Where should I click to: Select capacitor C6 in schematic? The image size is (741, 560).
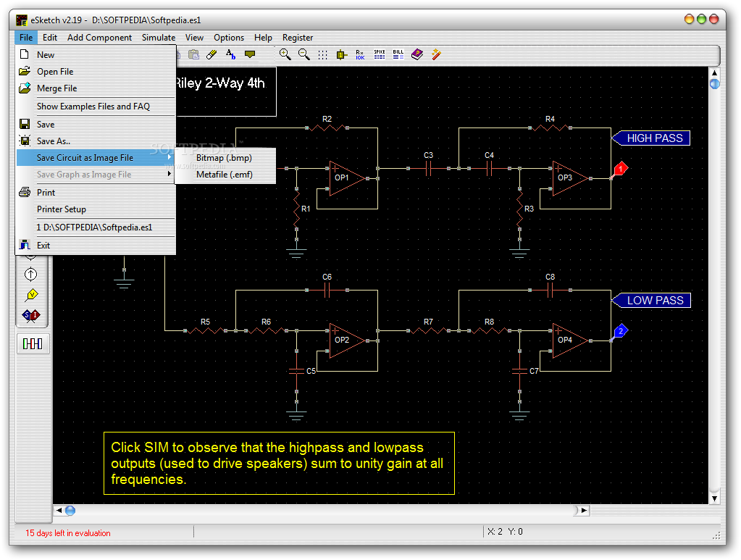(x=327, y=291)
